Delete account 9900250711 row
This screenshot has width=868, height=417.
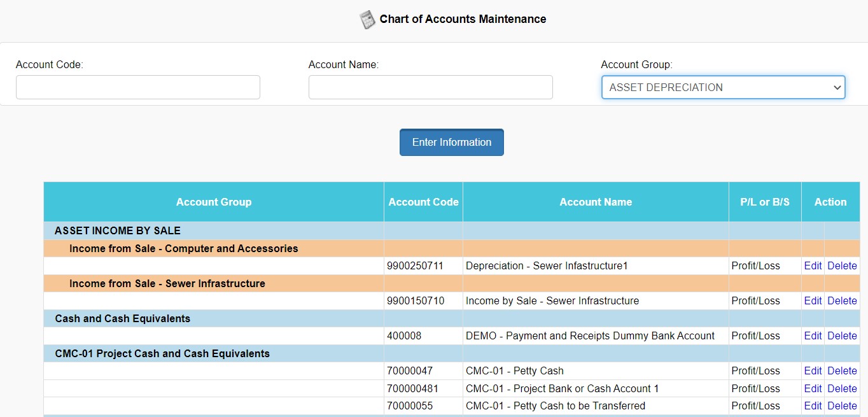point(842,266)
